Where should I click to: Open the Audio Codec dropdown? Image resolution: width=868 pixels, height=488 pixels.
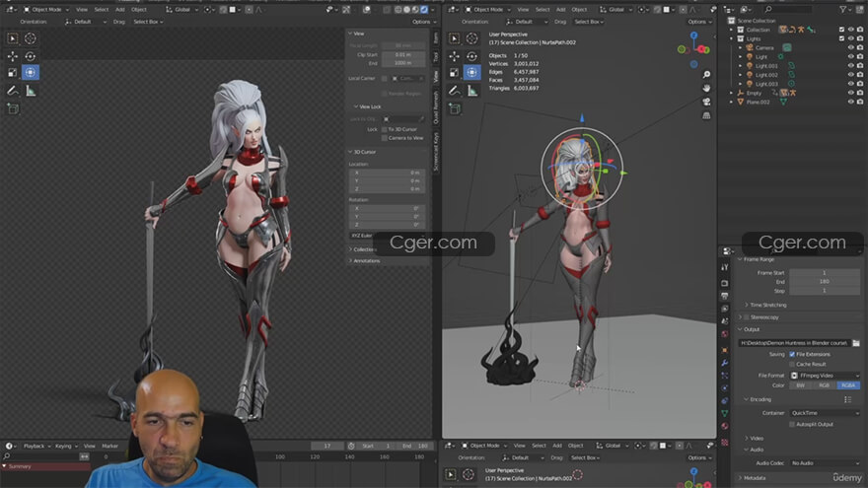(x=825, y=463)
